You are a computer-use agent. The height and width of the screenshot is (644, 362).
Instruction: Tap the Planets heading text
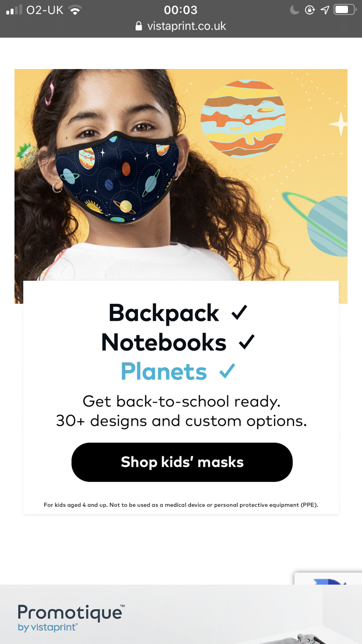164,371
